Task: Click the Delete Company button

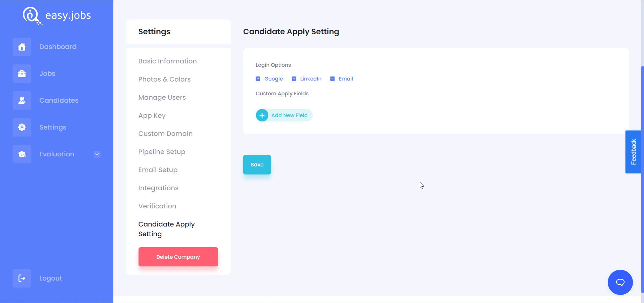Action: tap(178, 257)
